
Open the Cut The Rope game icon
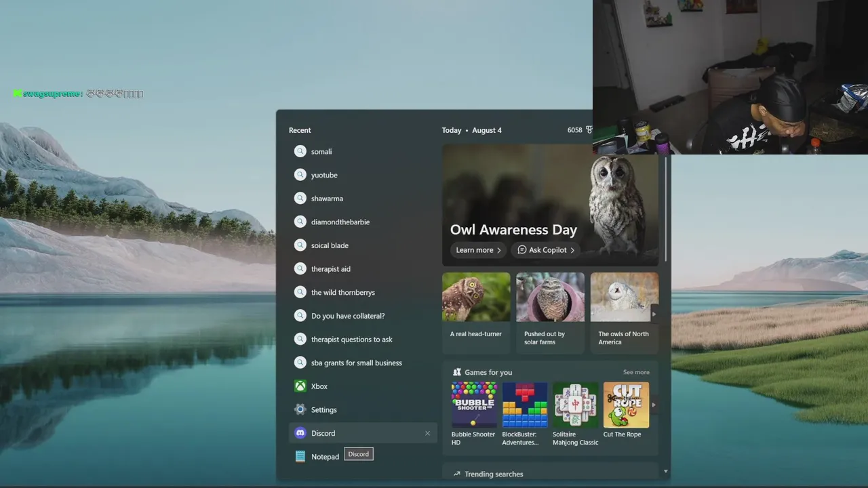coord(626,405)
